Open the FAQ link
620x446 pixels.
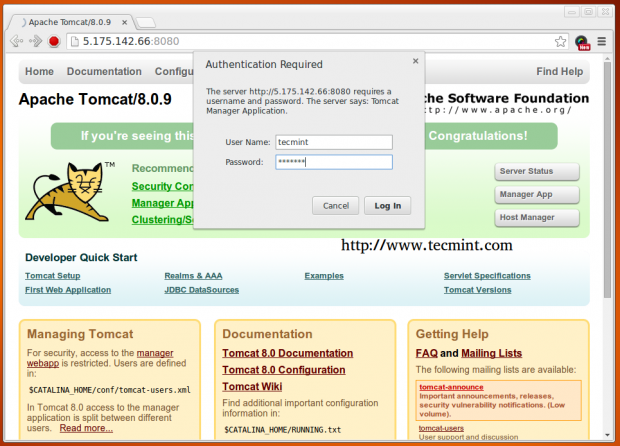[427, 353]
